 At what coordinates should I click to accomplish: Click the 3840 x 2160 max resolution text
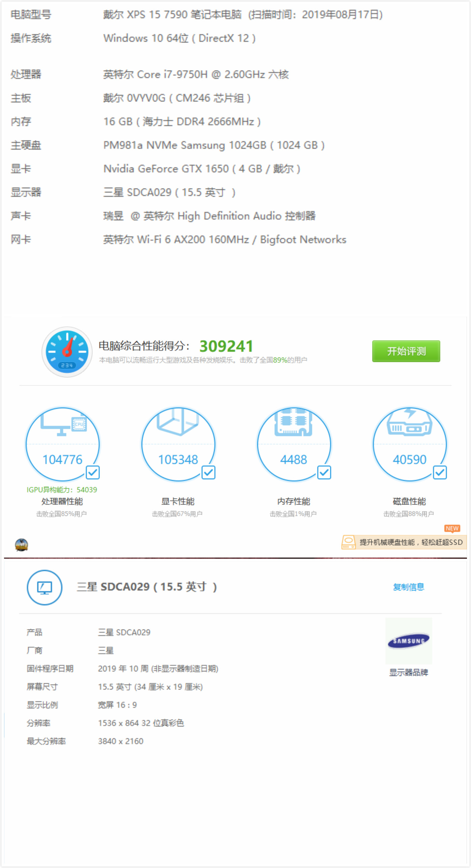[121, 741]
